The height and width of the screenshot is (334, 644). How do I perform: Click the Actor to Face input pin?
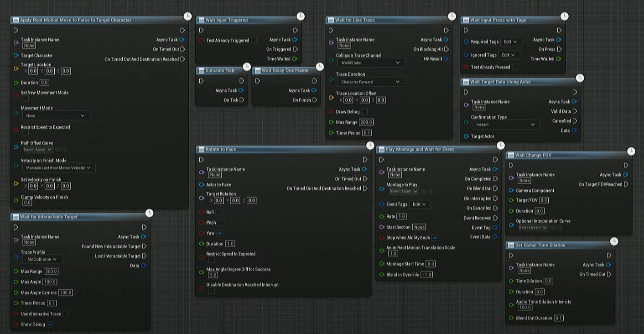pyautogui.click(x=202, y=185)
